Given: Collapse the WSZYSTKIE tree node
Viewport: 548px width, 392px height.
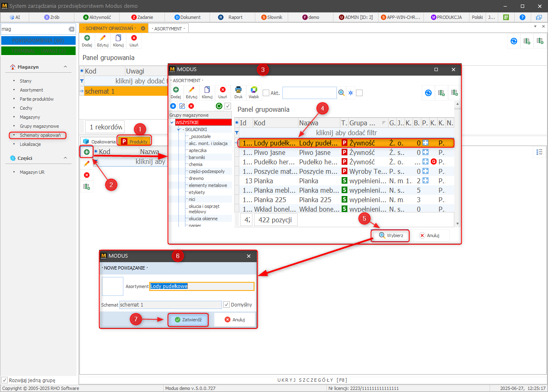Looking at the screenshot, I should 172,122.
